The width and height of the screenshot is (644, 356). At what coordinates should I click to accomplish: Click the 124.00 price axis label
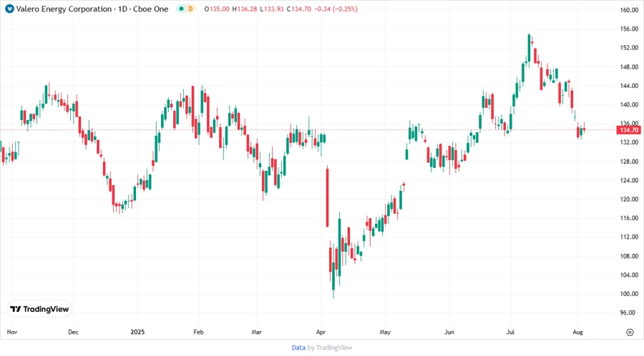coord(629,180)
